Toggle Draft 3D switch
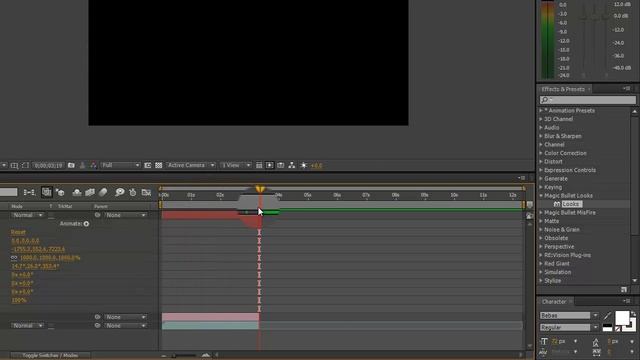 [60, 192]
